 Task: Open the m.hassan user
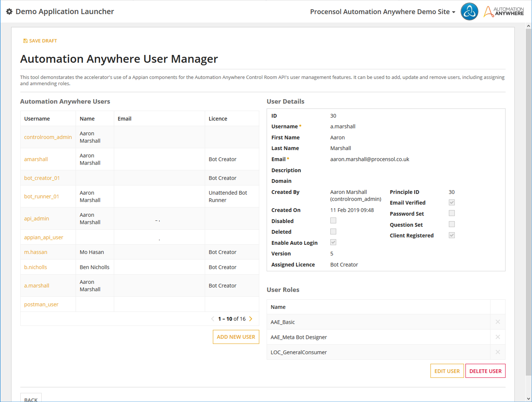coord(36,252)
